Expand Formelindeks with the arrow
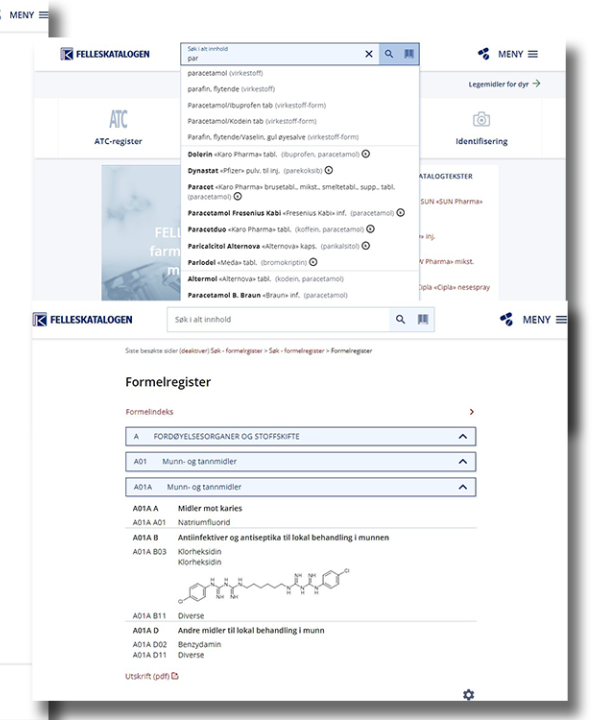The width and height of the screenshot is (600, 720). tap(471, 412)
